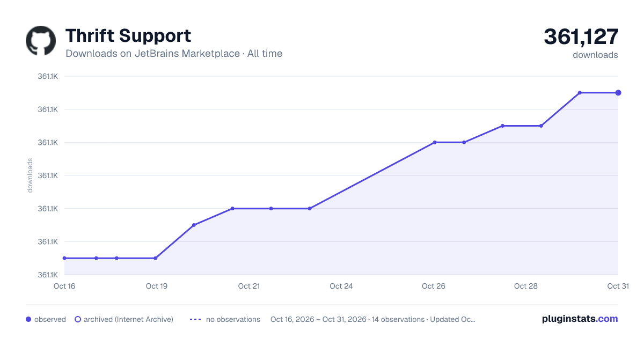The width and height of the screenshot is (644, 338).
Task: Select the first data point at Oct 16
Action: coord(64,258)
